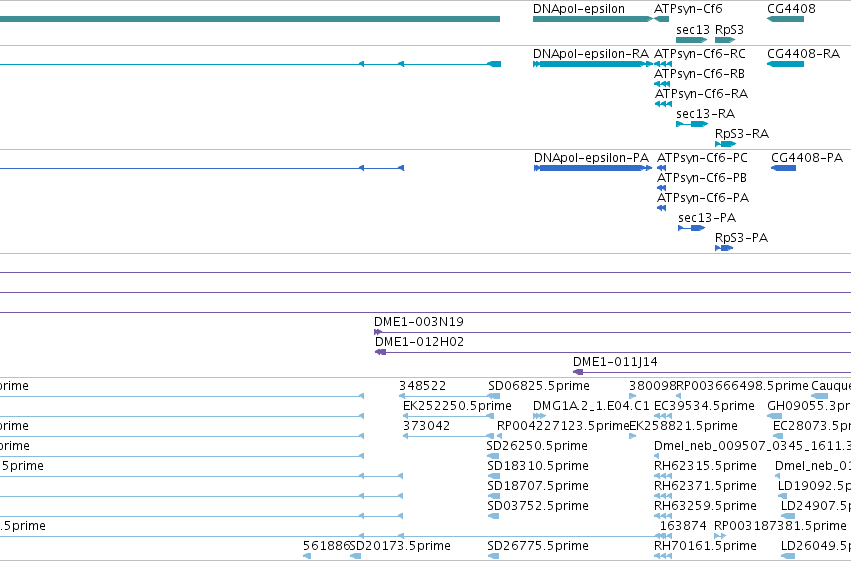The image size is (851, 561).
Task: Select the ATPsyn-Cf6-PA protein label
Action: [703, 198]
